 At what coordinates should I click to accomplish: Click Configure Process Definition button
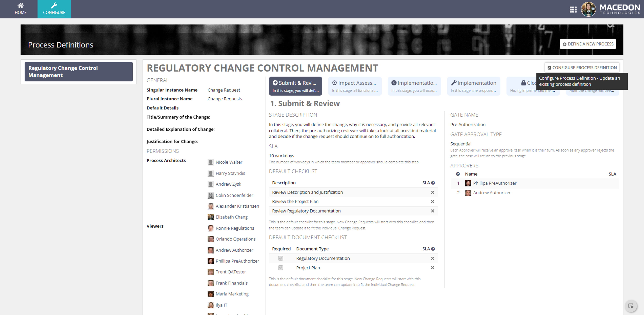[x=582, y=68]
